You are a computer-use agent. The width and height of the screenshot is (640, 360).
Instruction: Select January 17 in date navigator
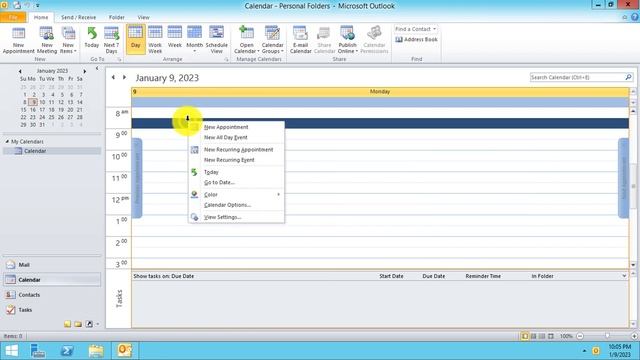pos(42,110)
